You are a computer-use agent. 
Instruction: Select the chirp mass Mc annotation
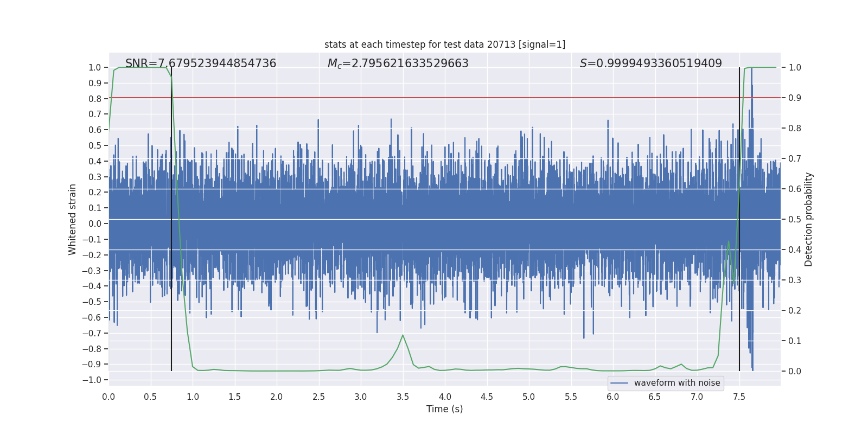point(398,63)
